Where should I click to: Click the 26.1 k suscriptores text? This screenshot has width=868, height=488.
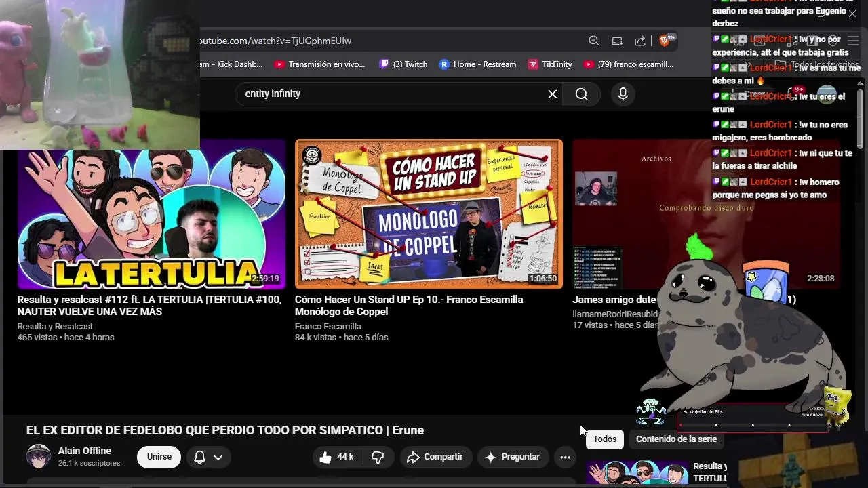coord(89,464)
